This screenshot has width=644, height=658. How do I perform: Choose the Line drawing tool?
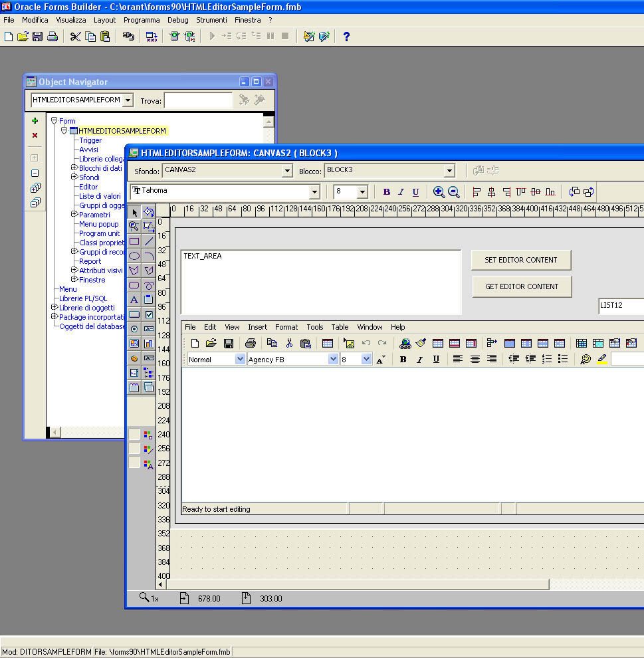pos(148,241)
